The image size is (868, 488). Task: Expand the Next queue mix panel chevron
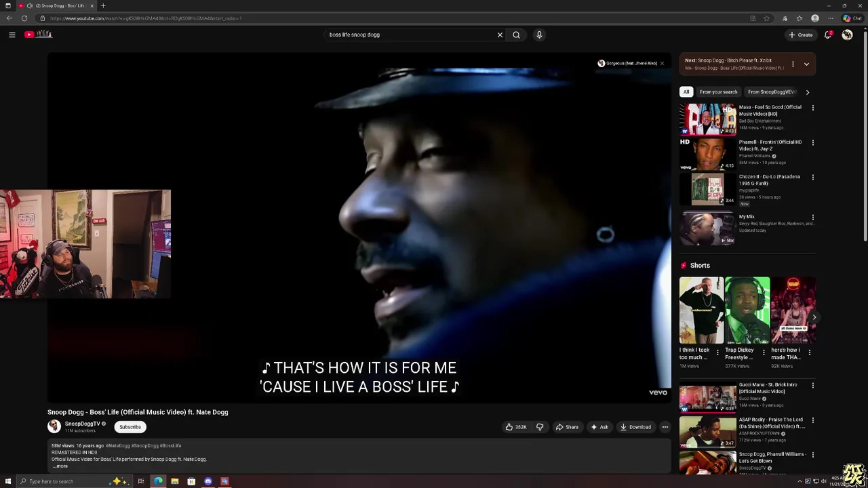pos(806,64)
